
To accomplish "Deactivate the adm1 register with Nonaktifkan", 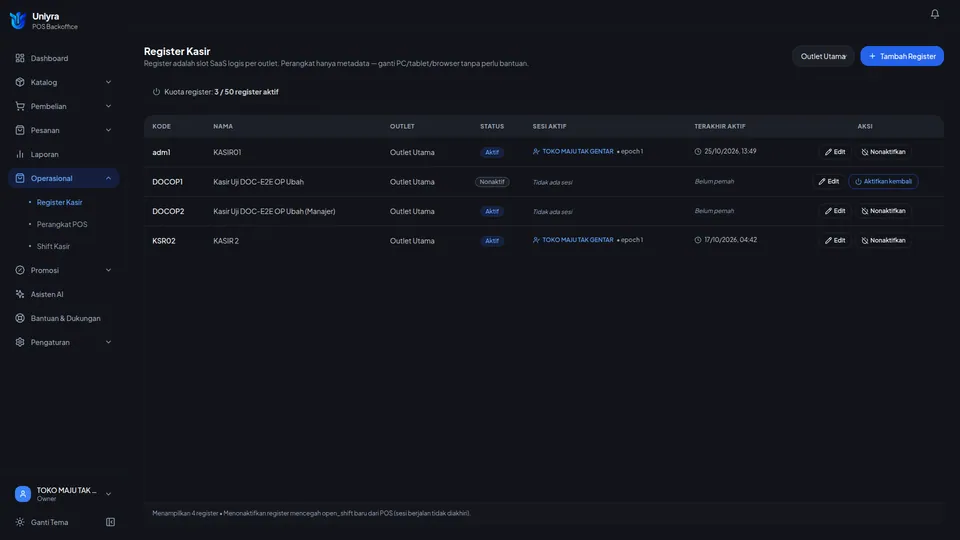I will 883,152.
